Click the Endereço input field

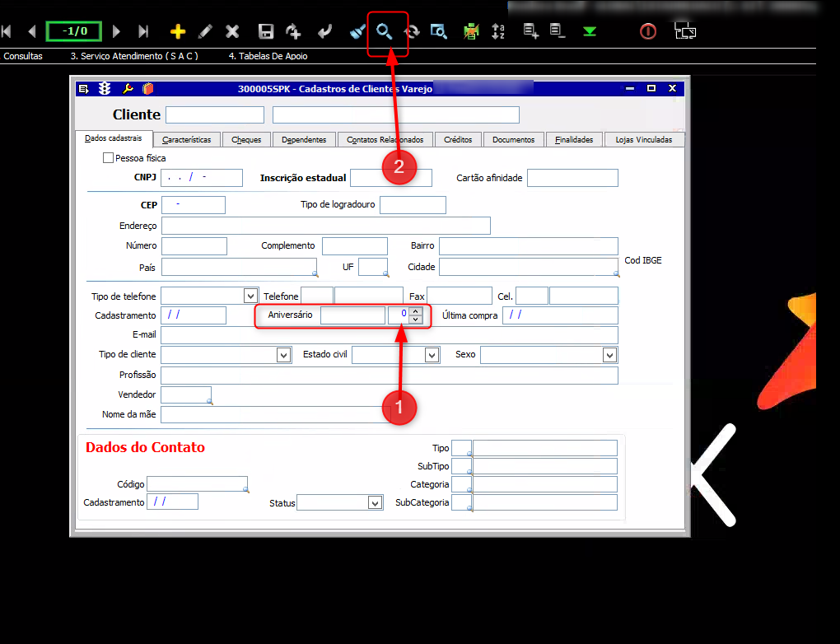[x=326, y=226]
